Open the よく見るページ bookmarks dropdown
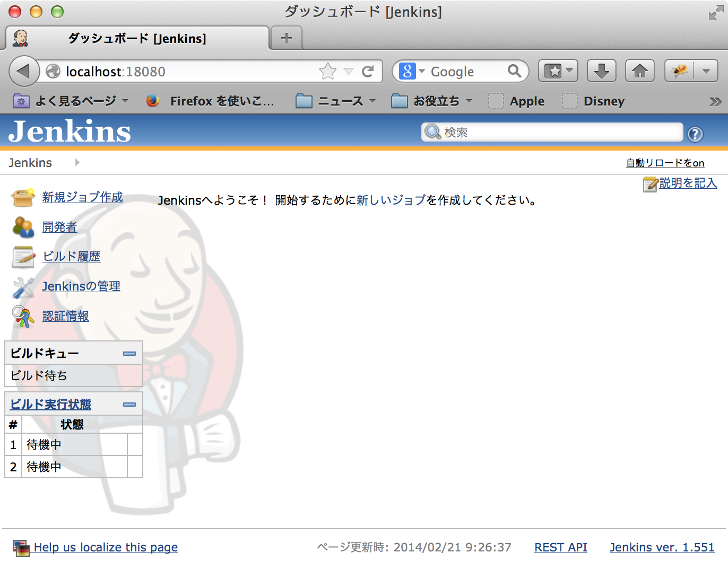Image resolution: width=728 pixels, height=579 pixels. 72,101
